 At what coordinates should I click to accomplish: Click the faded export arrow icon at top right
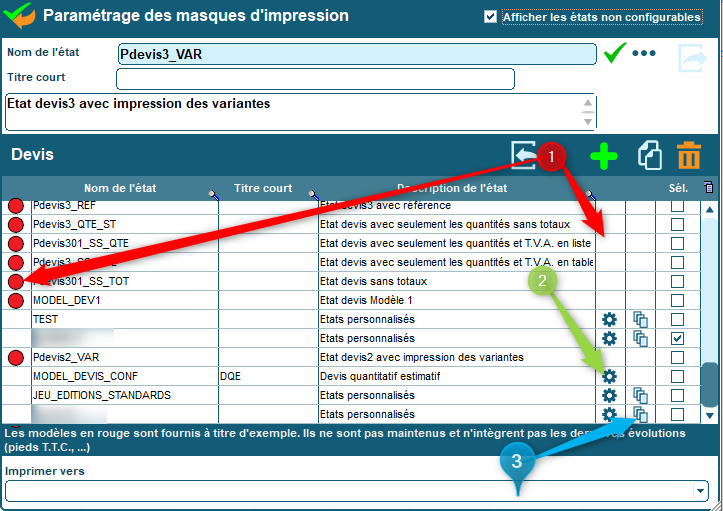click(x=692, y=58)
